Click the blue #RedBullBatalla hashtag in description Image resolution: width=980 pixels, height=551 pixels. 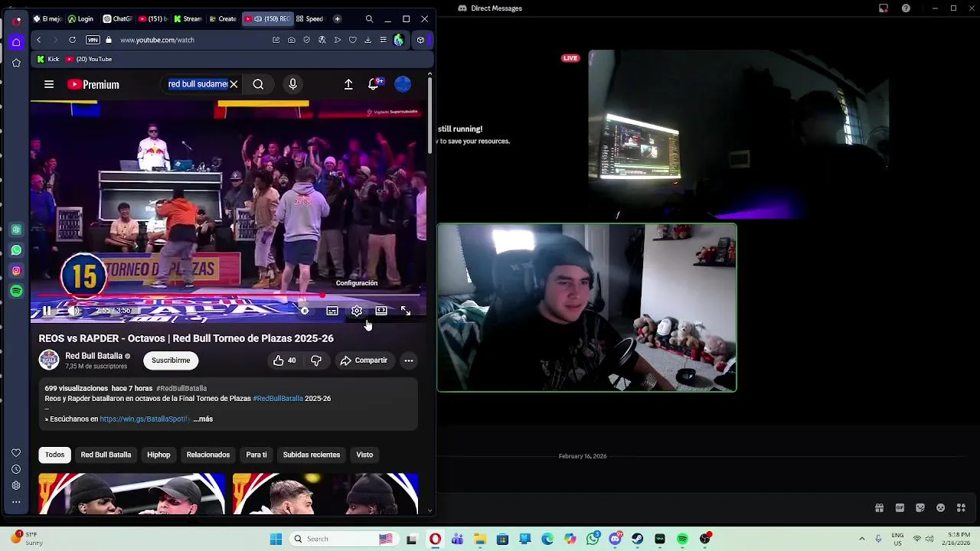(278, 399)
